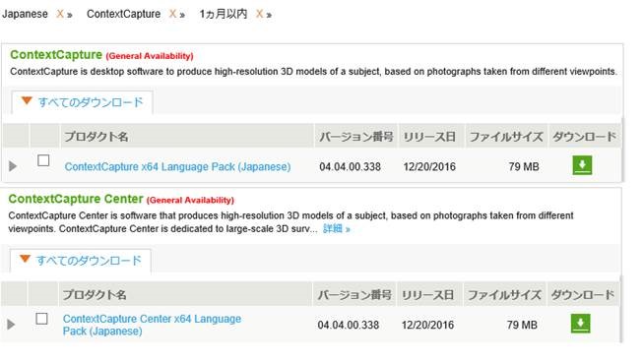Tick checkbox for ContextCapture x64 Language Pack
Screen dimensions: 644x363
[x=43, y=160]
